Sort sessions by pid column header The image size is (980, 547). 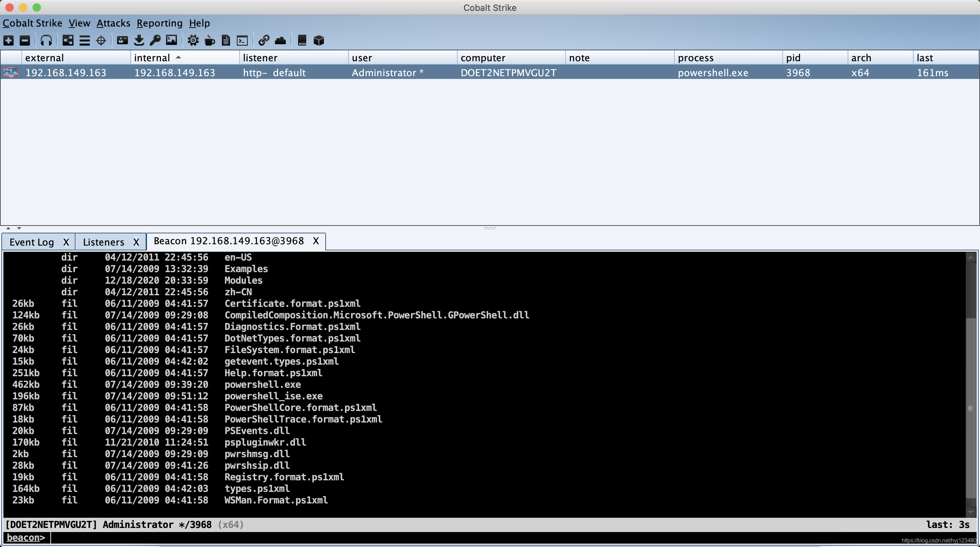(x=794, y=58)
